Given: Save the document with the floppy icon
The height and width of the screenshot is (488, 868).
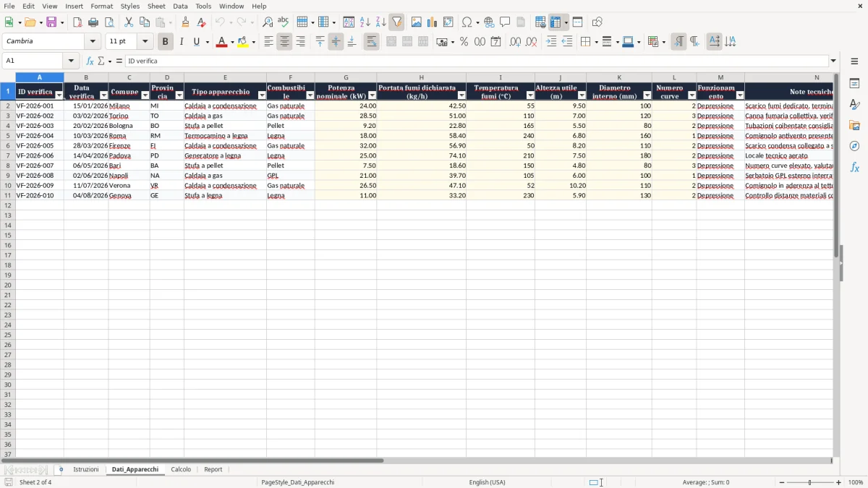Looking at the screenshot, I should click(51, 22).
